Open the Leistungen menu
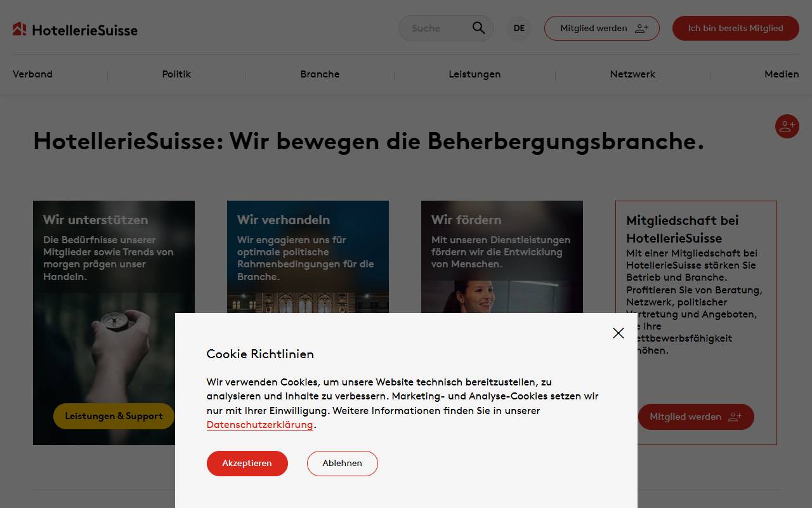 tap(475, 74)
